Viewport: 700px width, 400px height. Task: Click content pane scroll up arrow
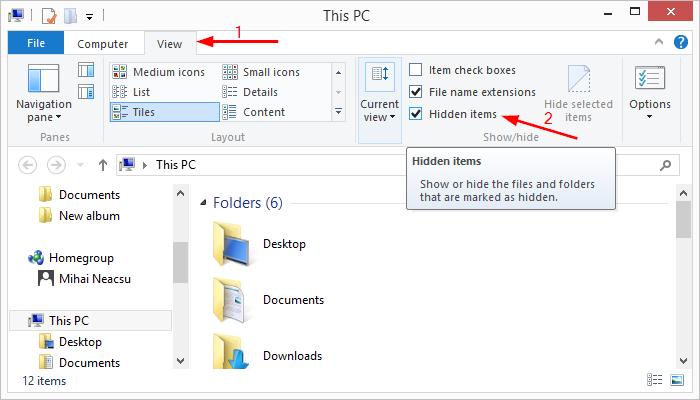pyautogui.click(x=683, y=193)
